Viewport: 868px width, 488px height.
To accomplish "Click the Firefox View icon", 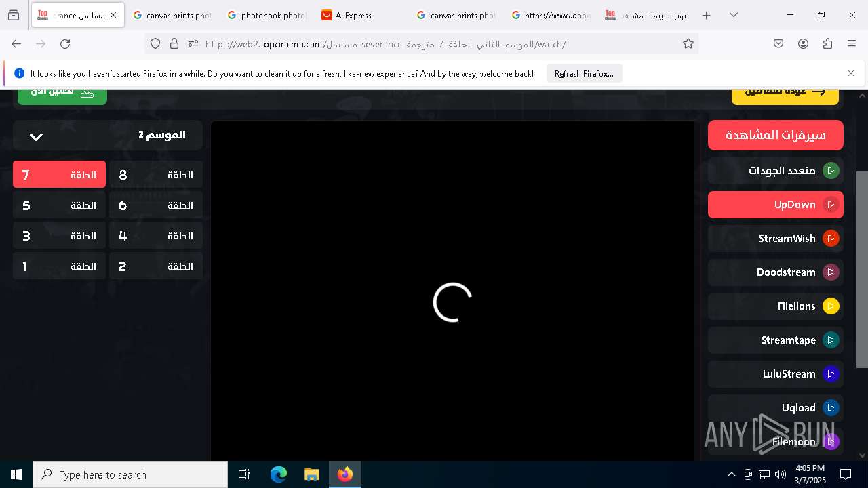I will click(x=14, y=15).
